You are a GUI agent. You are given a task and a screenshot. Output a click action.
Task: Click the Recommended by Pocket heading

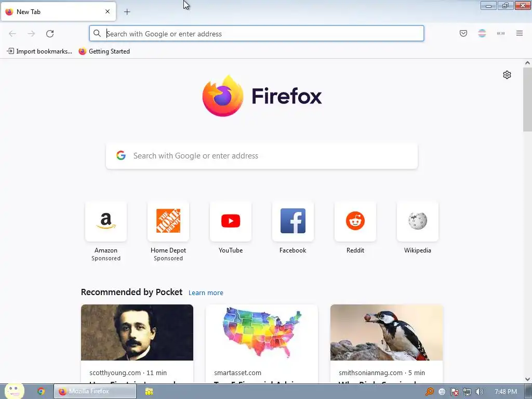131,292
